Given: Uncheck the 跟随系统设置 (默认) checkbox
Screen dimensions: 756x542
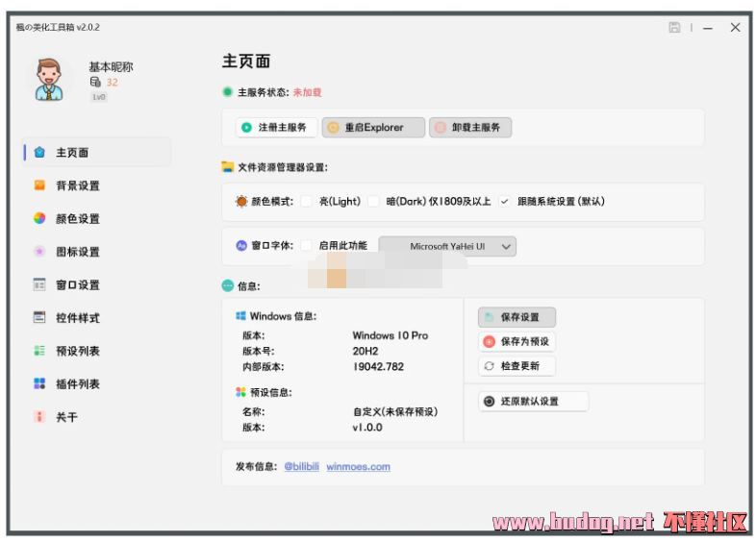Looking at the screenshot, I should pos(504,202).
